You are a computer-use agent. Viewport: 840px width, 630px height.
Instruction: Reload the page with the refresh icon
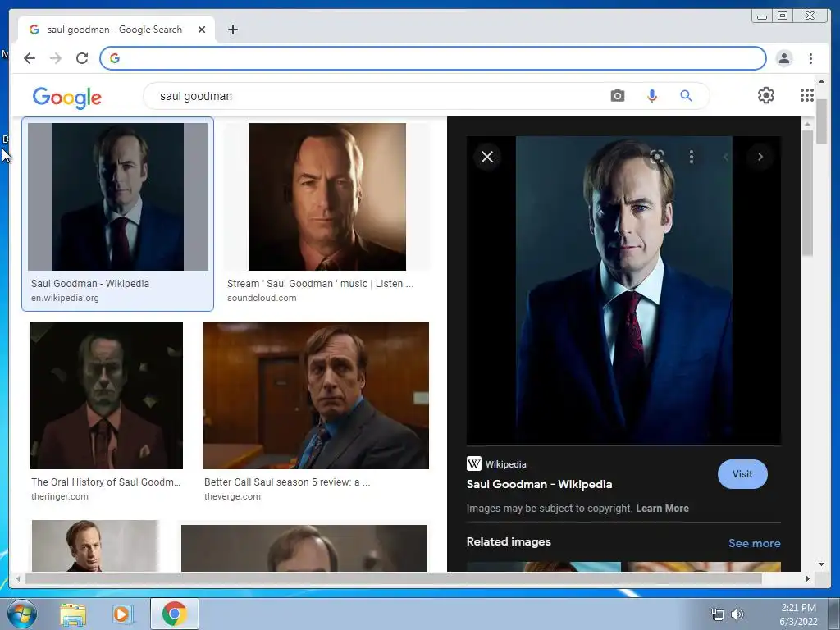coord(82,58)
